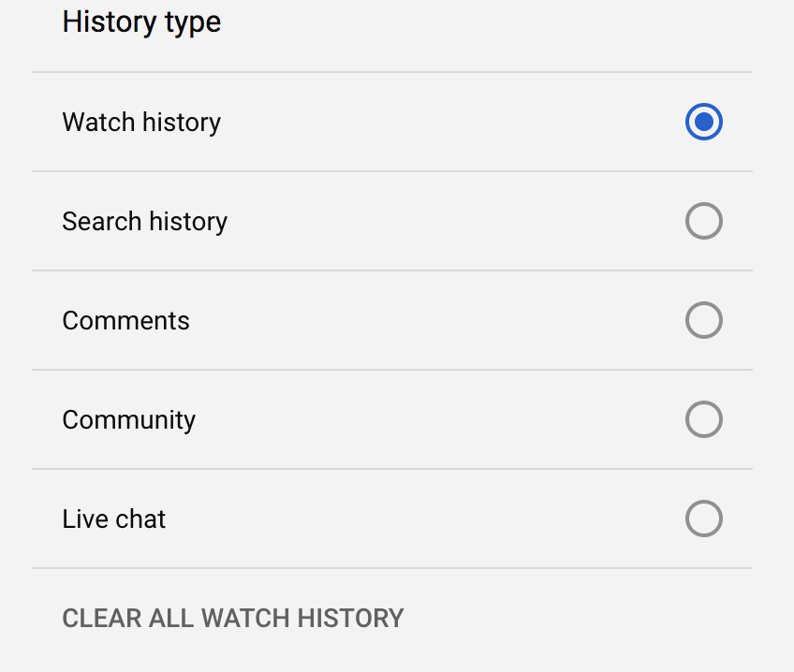Activate the Live chat history option
Screen dimensions: 794x672
pyautogui.click(x=704, y=519)
